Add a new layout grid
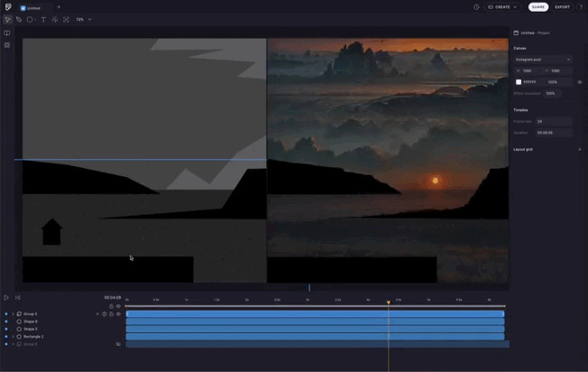 pyautogui.click(x=580, y=149)
